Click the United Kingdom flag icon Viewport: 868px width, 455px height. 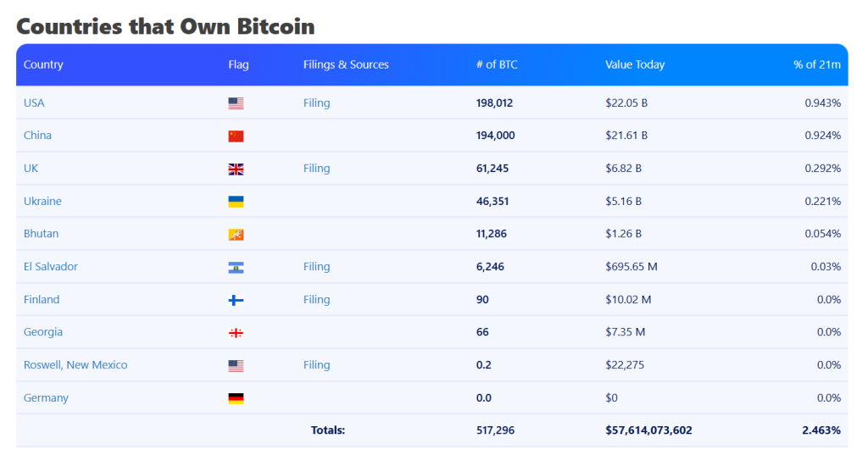tap(236, 169)
